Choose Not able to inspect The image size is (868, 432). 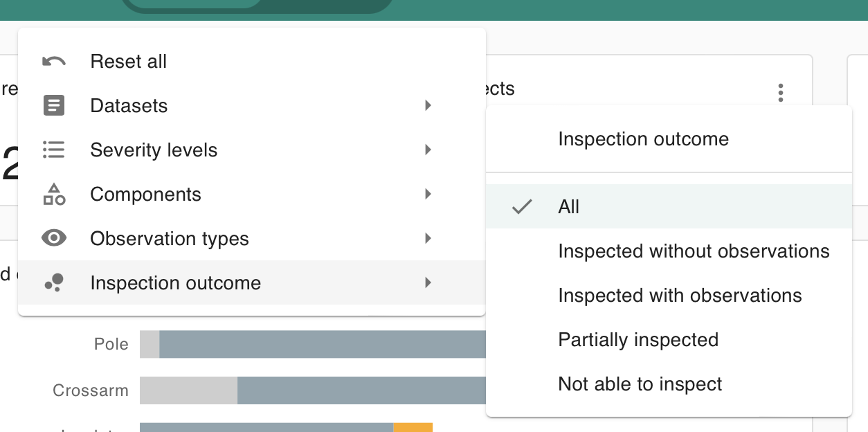[x=640, y=384]
